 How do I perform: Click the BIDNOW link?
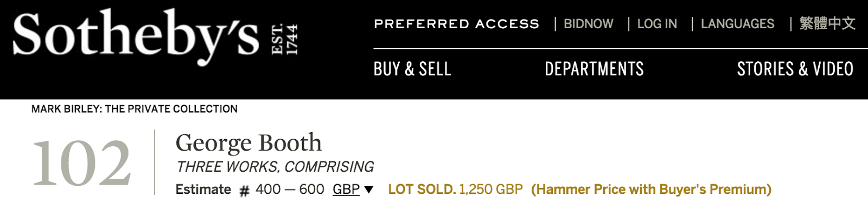589,24
